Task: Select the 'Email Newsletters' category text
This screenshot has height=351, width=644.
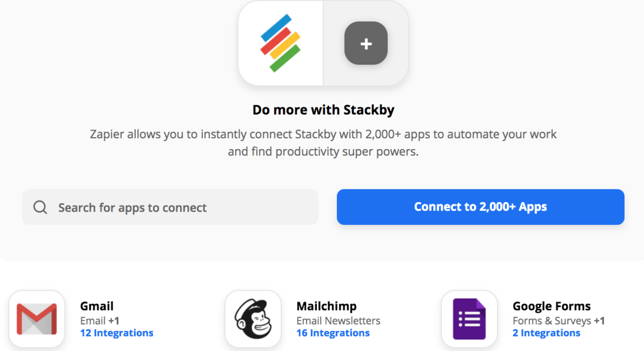Action: click(x=338, y=321)
